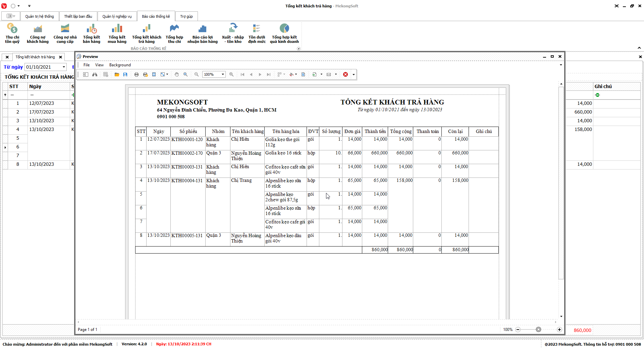Select the Hand tool in Preview toolbar

176,74
